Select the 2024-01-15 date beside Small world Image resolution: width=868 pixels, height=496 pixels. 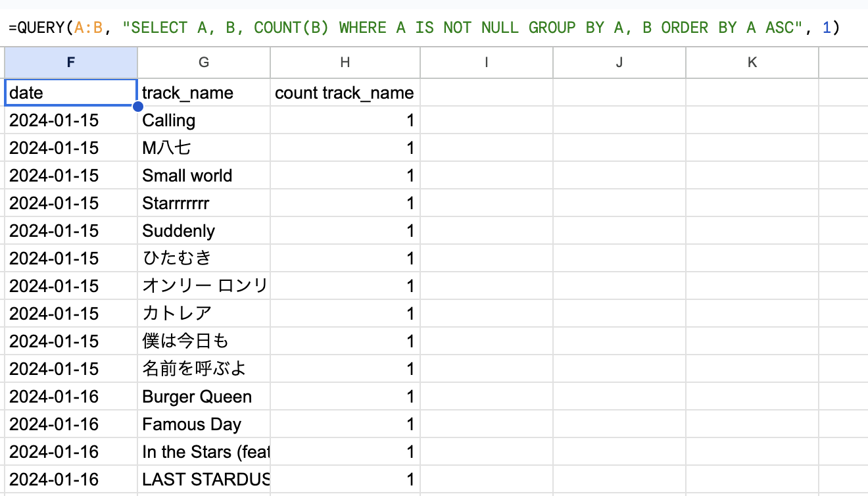point(71,176)
